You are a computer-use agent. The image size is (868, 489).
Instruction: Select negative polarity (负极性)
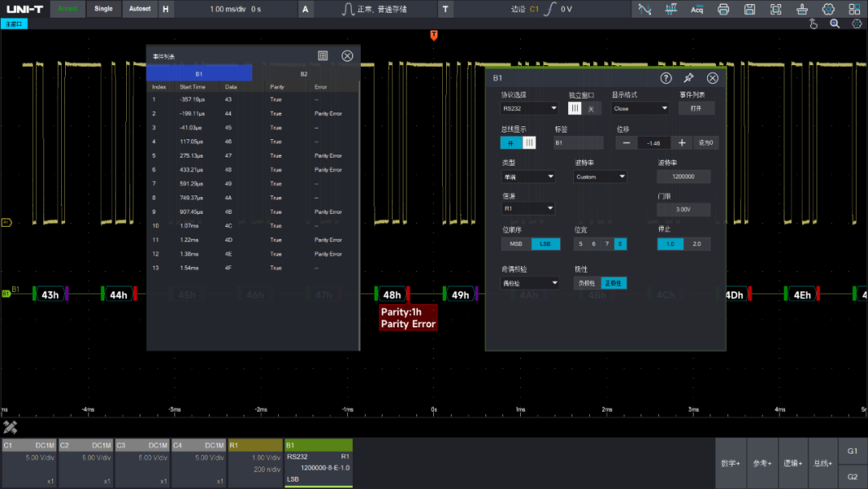[587, 283]
